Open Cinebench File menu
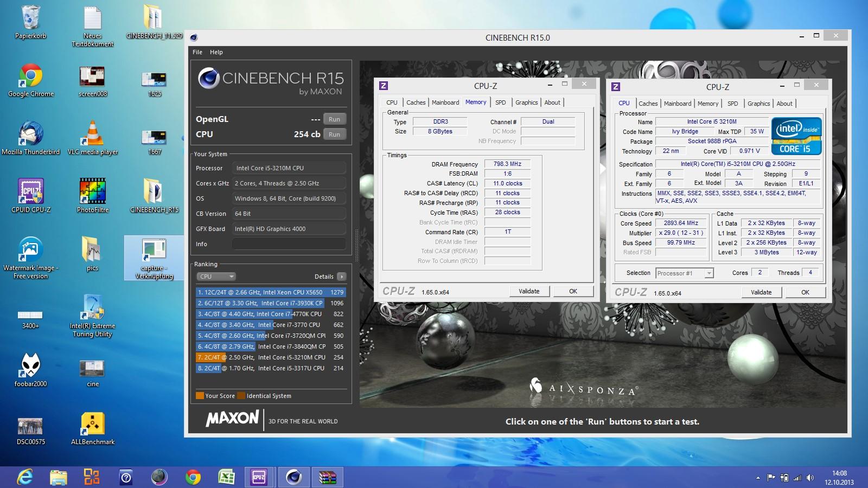Image resolution: width=868 pixels, height=488 pixels. [x=197, y=52]
